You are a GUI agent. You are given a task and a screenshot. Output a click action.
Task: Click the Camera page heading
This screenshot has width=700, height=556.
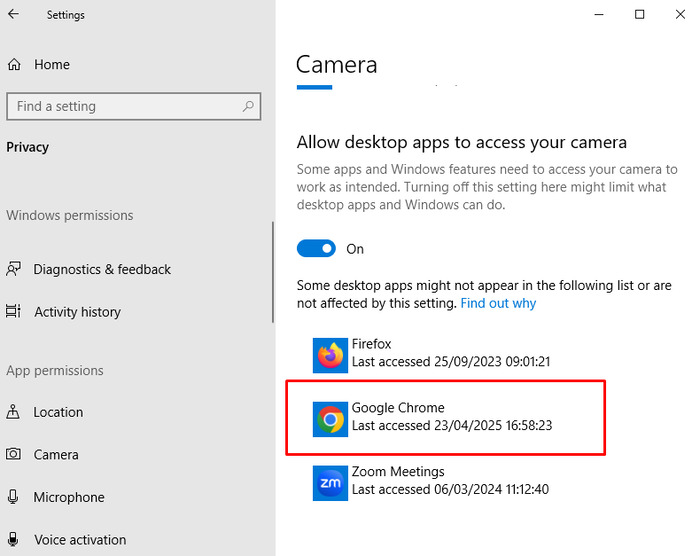click(337, 65)
